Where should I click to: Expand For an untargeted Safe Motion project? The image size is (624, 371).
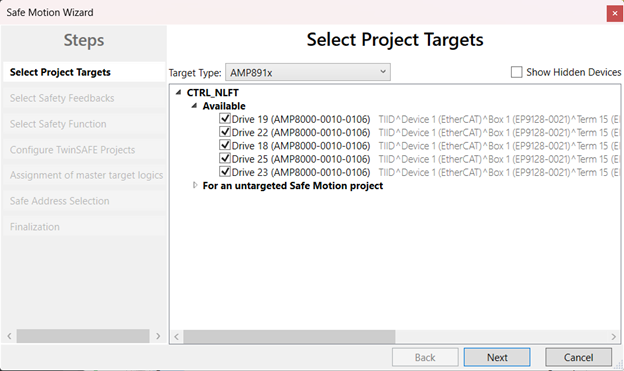(x=195, y=185)
